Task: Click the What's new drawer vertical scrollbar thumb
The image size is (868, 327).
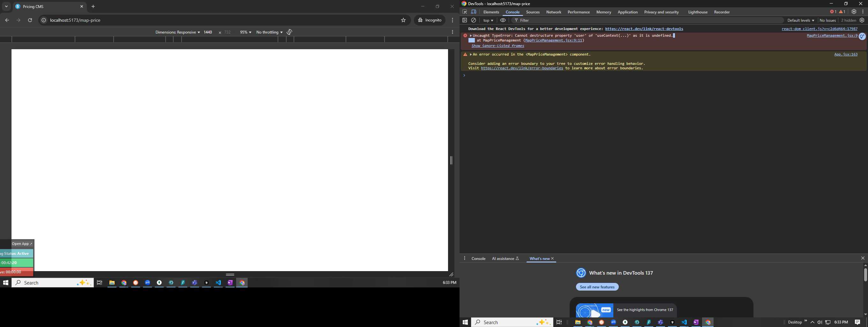Action: coord(865,274)
